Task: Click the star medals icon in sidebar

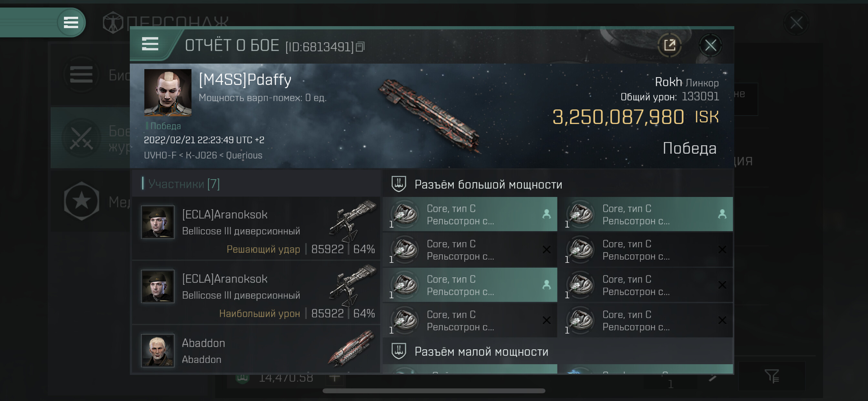Action: click(x=81, y=201)
